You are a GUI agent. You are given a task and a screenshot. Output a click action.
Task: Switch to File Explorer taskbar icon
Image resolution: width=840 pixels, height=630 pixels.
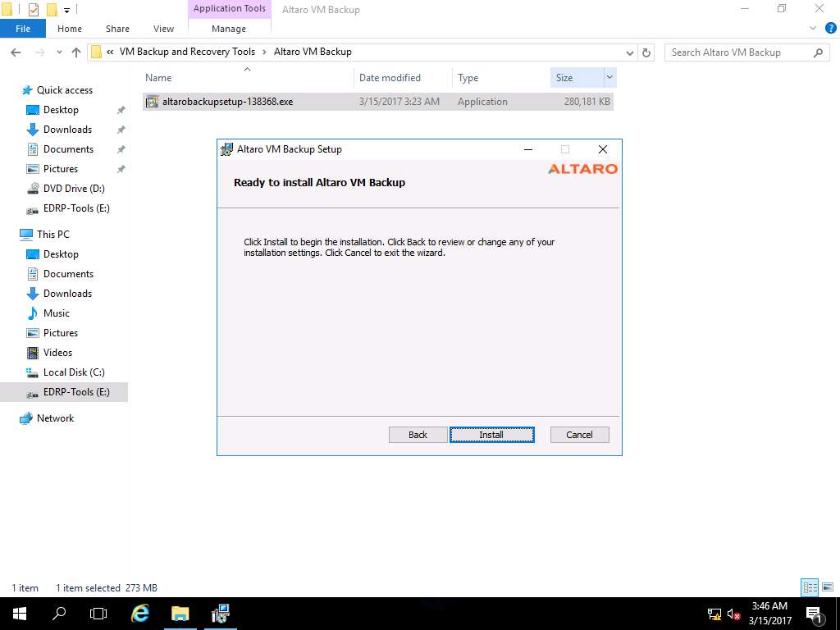coord(180,614)
